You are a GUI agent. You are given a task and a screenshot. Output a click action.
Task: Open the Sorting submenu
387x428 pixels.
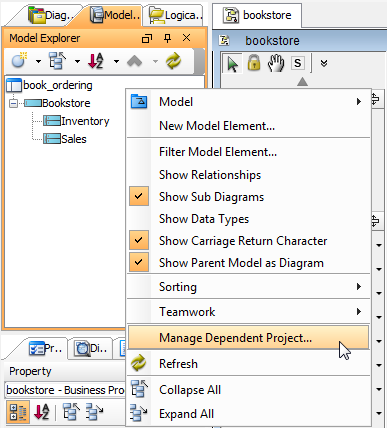[x=248, y=287]
